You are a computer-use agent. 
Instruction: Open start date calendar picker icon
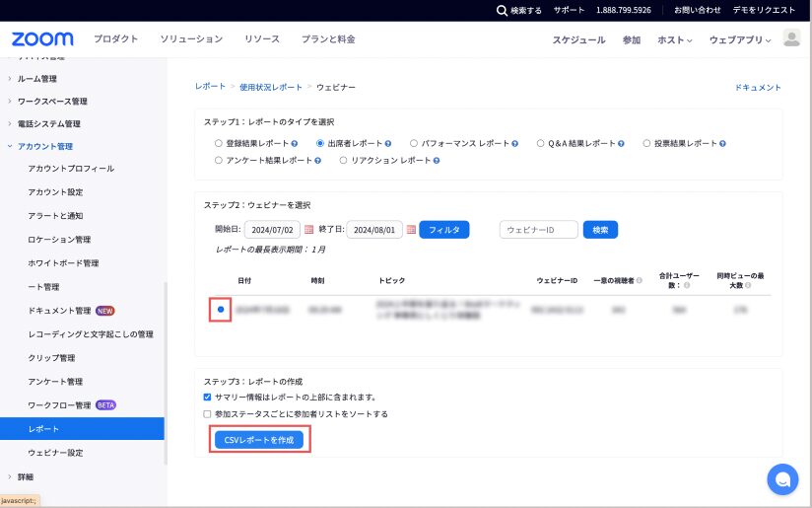(x=308, y=230)
